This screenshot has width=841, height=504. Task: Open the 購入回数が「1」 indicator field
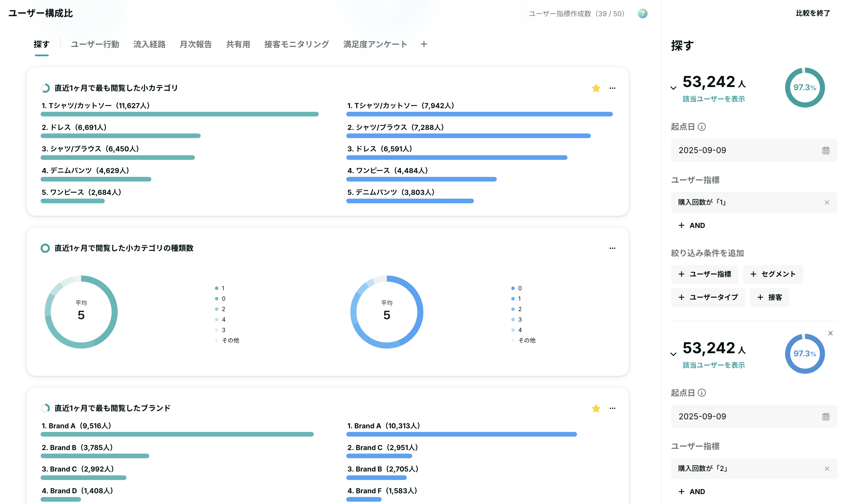[x=754, y=202]
